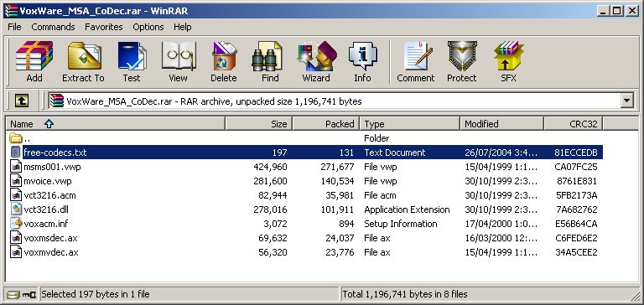
Task: Sort by the Type column header
Action: coord(409,123)
